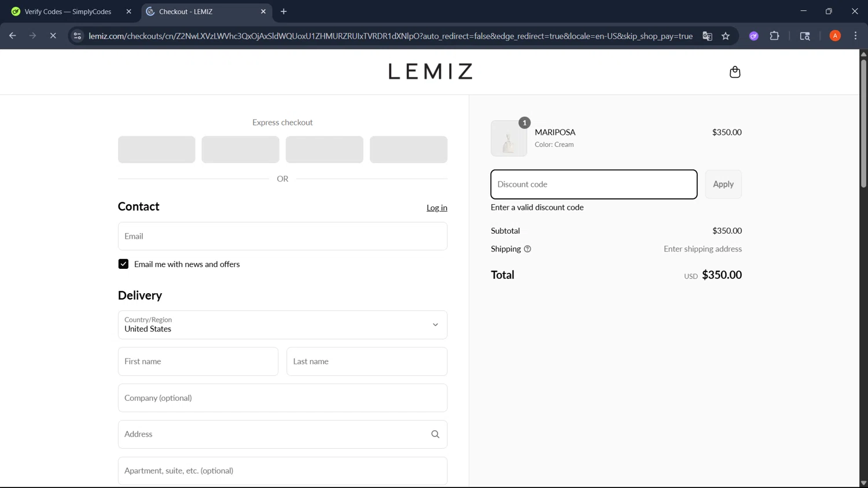Click the MARIPOSA product name

point(555,132)
